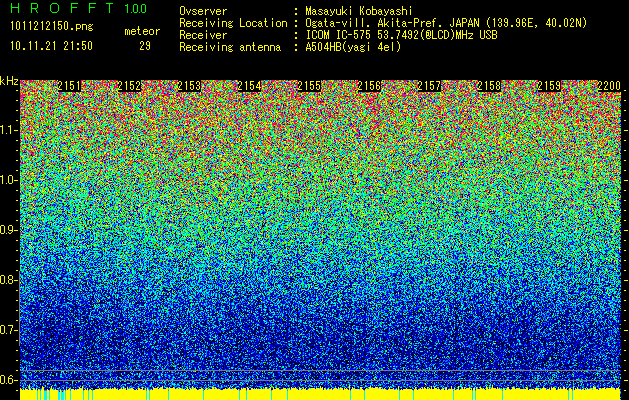
Task: Click the 2155 time marker
Action: pyautogui.click(x=309, y=86)
